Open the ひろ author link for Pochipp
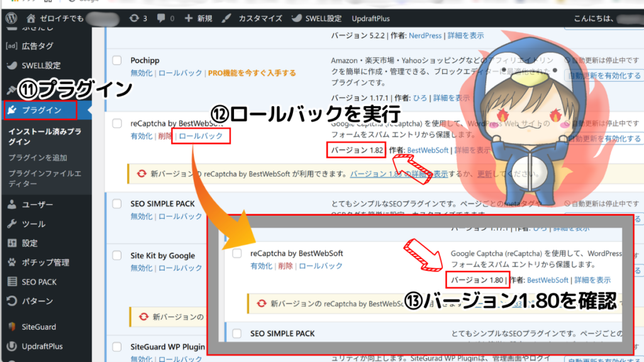Screen dimensions: 644x362 tap(419, 98)
